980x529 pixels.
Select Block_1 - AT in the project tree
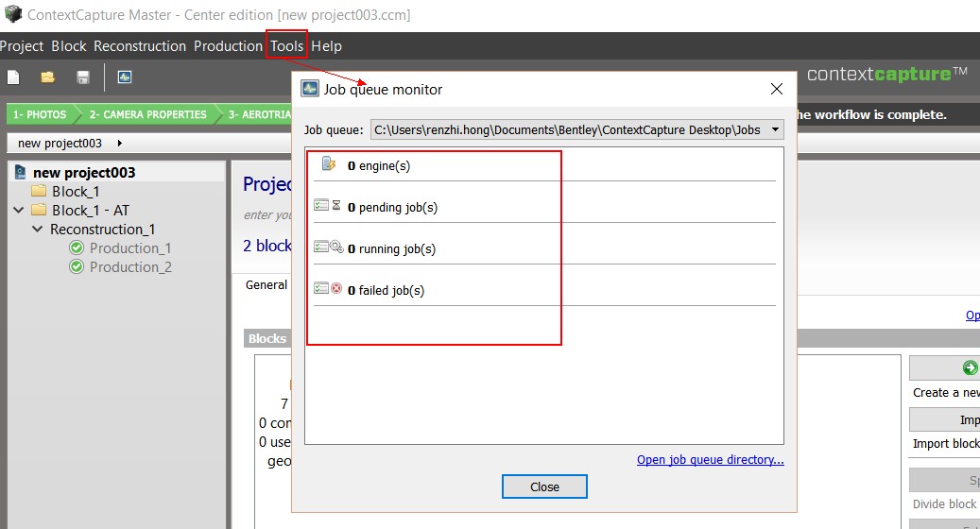[x=91, y=210]
